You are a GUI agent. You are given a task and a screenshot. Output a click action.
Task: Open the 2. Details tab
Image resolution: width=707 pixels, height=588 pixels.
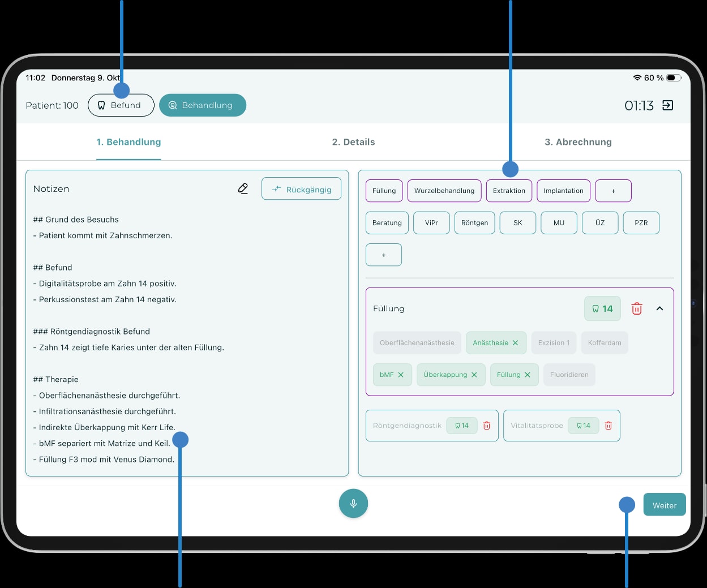tap(353, 142)
